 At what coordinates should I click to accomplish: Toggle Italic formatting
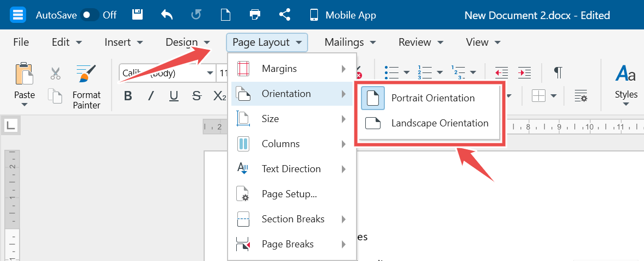(151, 96)
